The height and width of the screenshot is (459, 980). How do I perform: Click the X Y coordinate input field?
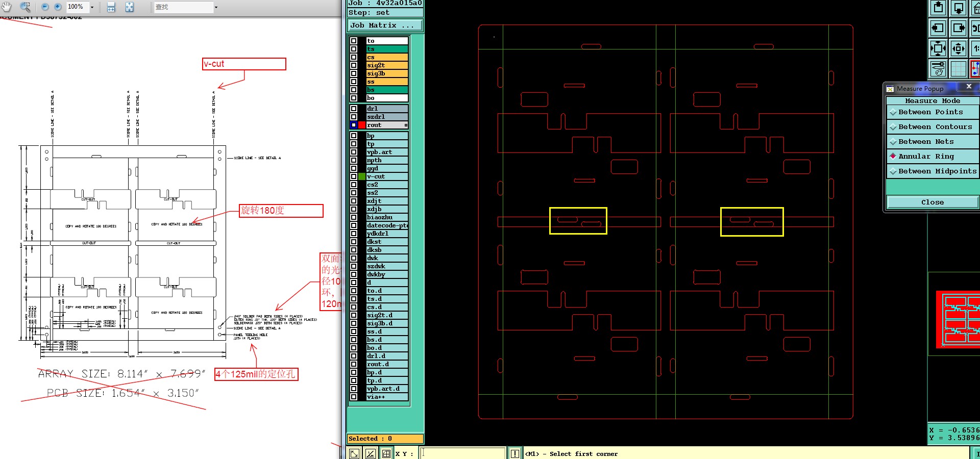click(463, 453)
